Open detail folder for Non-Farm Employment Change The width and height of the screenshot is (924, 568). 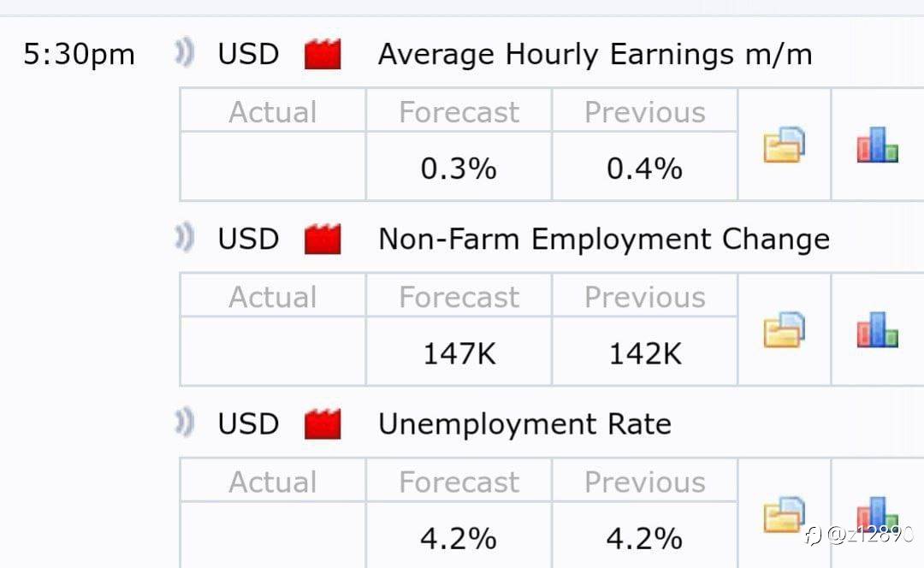coord(784,330)
